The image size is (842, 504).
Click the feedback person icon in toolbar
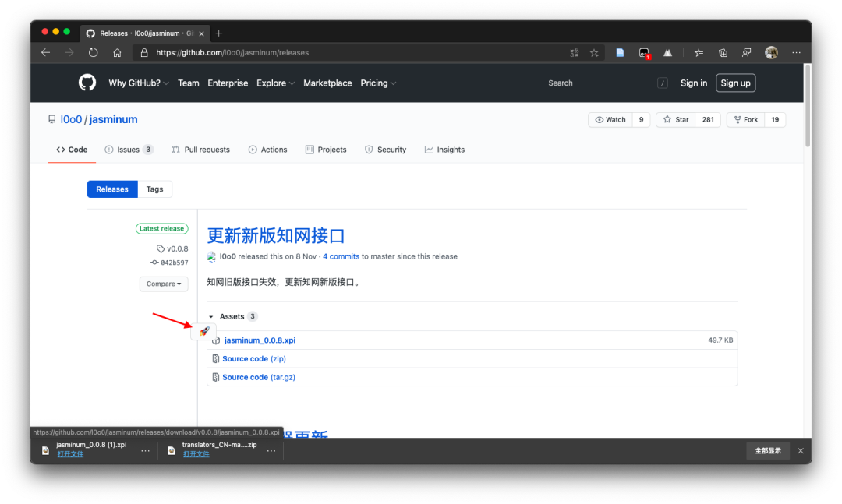click(746, 53)
